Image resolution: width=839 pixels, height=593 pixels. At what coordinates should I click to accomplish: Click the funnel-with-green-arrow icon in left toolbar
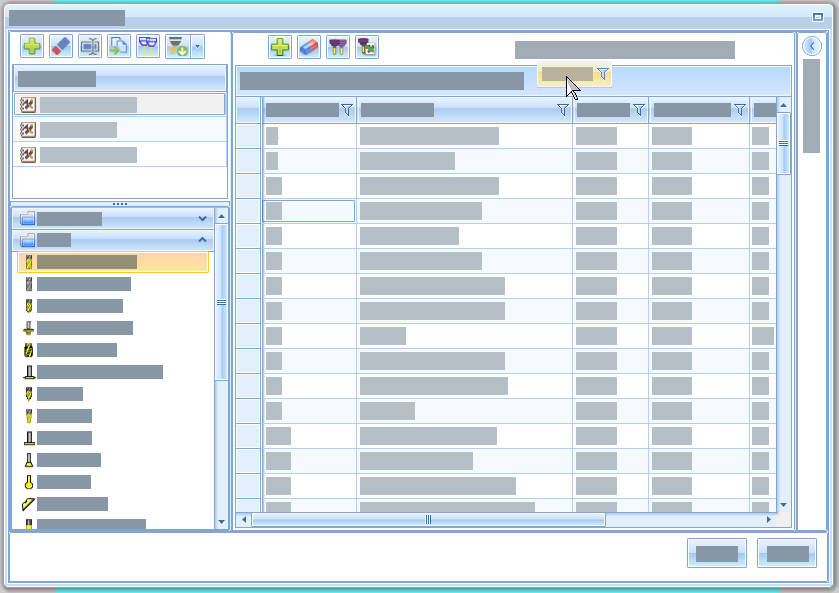point(178,46)
